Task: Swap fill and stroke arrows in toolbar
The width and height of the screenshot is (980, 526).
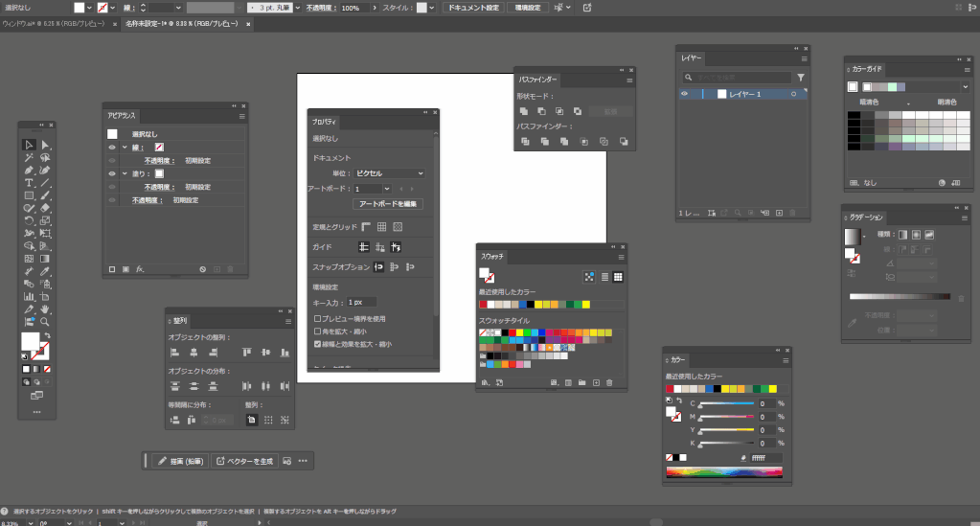Action: coord(48,336)
